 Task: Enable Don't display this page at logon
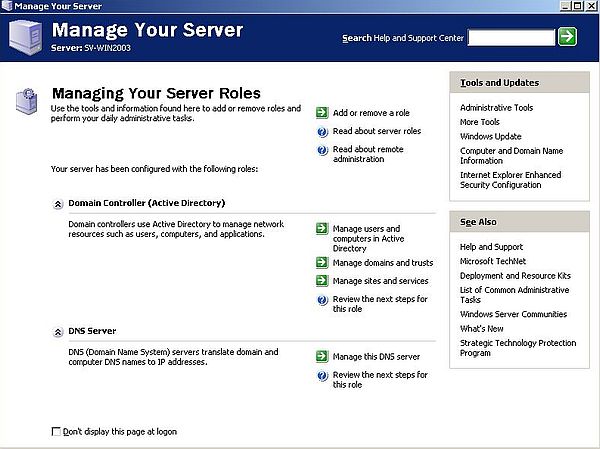coord(56,431)
